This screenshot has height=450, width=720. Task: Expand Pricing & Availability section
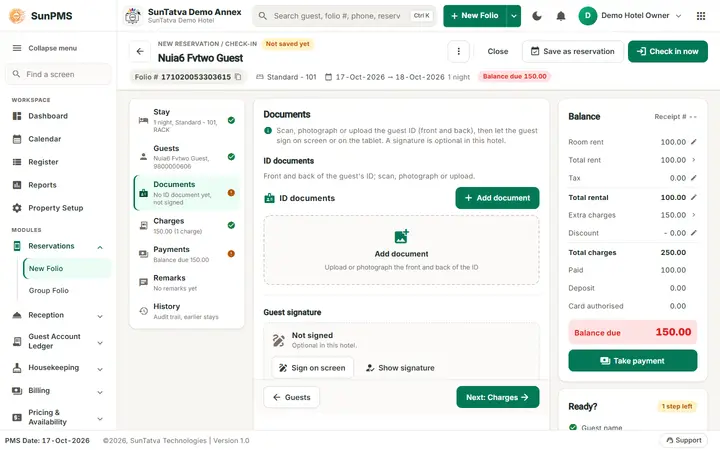pos(100,419)
